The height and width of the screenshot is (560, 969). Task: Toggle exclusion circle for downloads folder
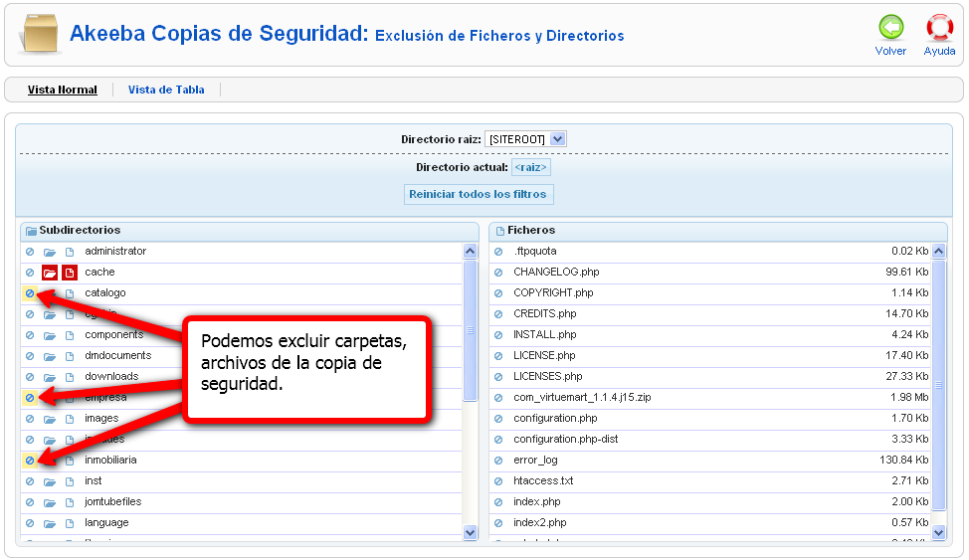tap(30, 377)
